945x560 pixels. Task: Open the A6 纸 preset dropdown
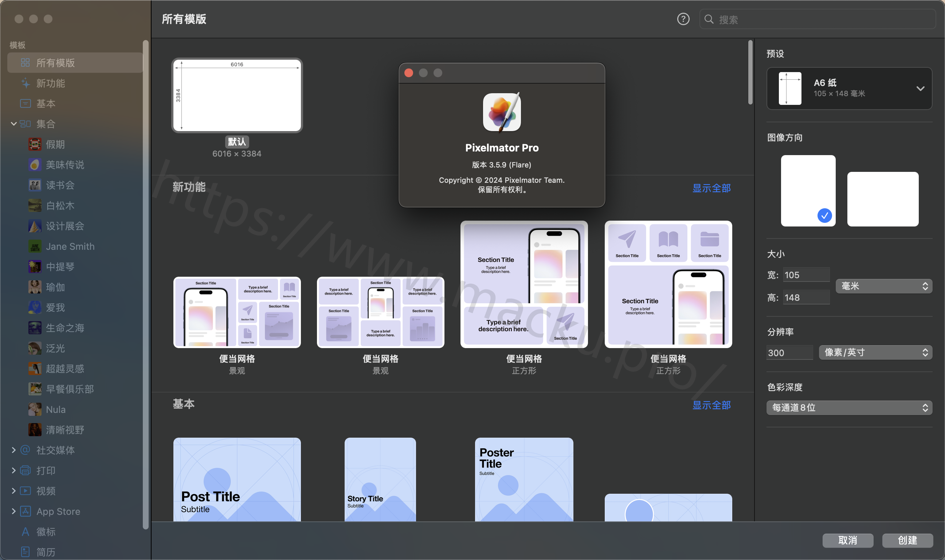click(x=849, y=88)
